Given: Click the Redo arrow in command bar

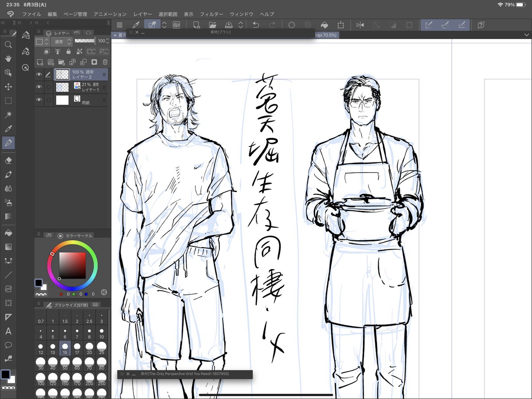Looking at the screenshot, I should pyautogui.click(x=272, y=25).
